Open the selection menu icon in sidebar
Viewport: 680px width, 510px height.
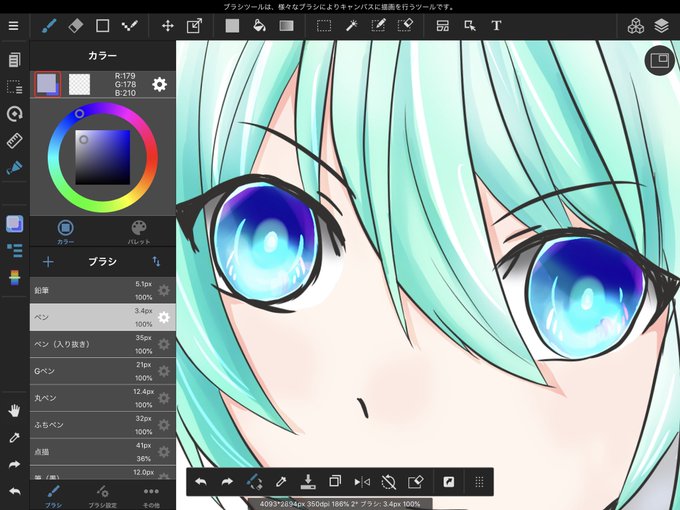[14, 87]
